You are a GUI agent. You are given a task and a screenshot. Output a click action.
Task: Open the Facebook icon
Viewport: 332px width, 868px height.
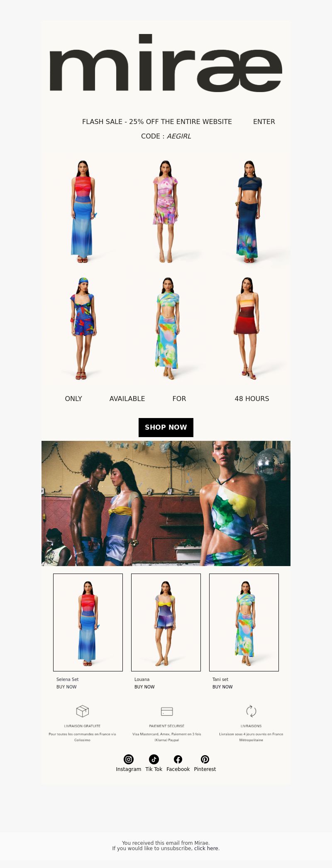(x=178, y=759)
